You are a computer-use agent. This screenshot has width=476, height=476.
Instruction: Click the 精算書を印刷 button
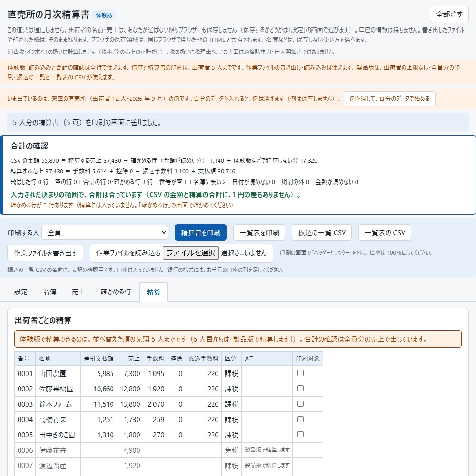click(201, 232)
